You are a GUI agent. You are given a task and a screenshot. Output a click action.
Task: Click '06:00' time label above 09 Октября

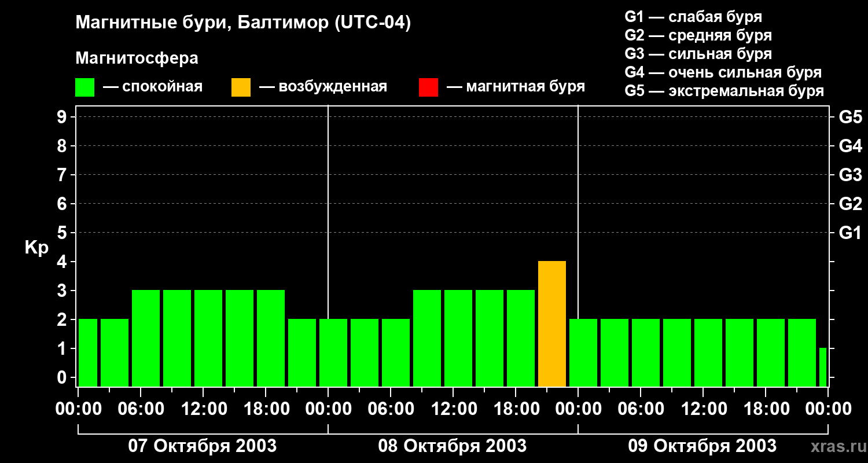tap(641, 409)
